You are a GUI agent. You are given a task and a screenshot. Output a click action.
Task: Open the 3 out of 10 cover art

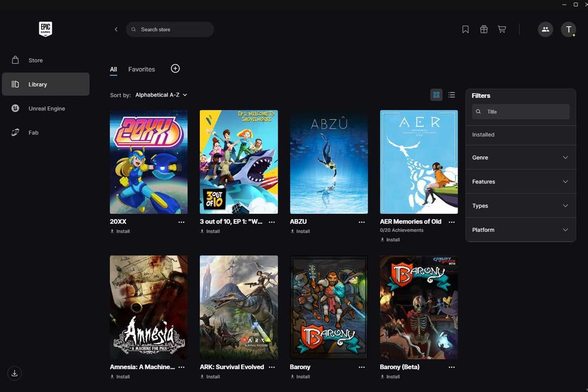(x=239, y=162)
